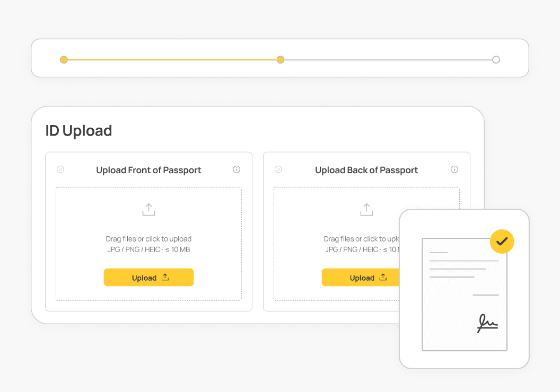Click the upload arrow icon inside the front Upload button

tap(165, 277)
